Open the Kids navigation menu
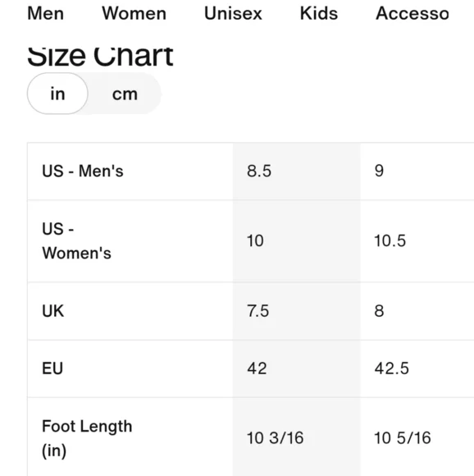The height and width of the screenshot is (476, 474). tap(319, 13)
